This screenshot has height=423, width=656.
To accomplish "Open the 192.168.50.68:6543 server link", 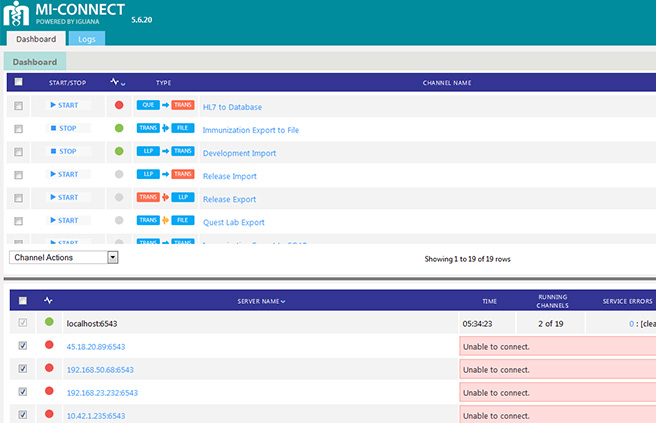I will [102, 370].
